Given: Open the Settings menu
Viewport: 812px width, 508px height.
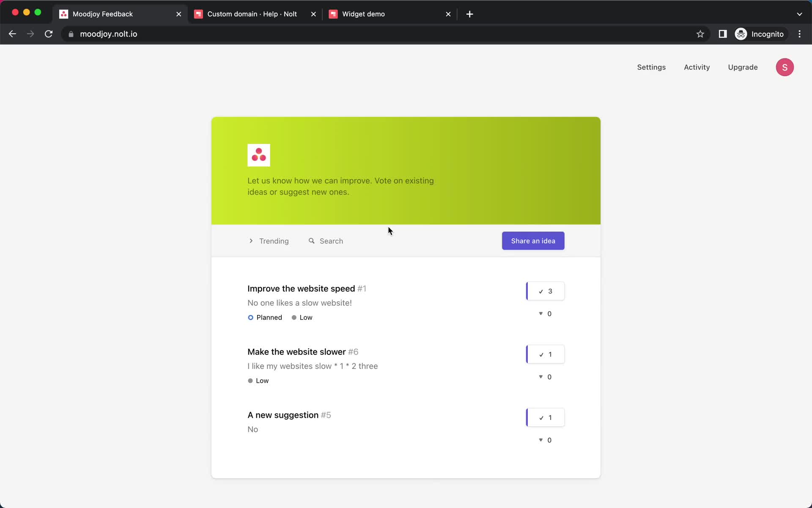Looking at the screenshot, I should [651, 67].
